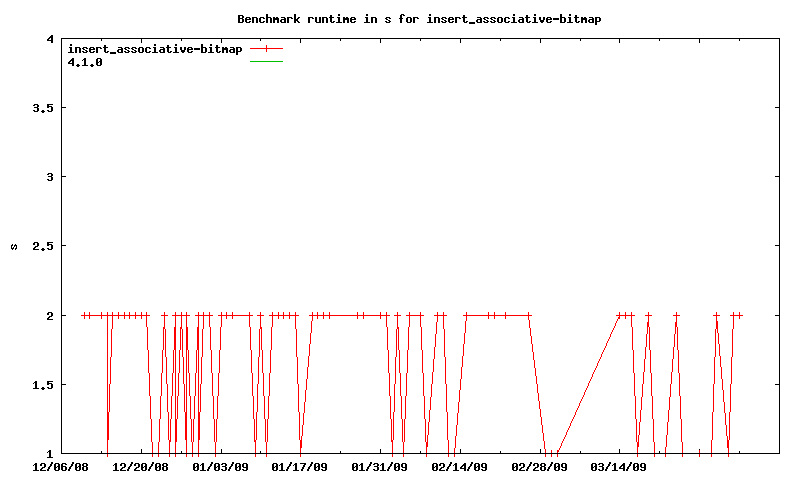Viewport: 800px width, 480px height.
Task: Select the 02/14/09 x-axis date
Action: point(460,466)
